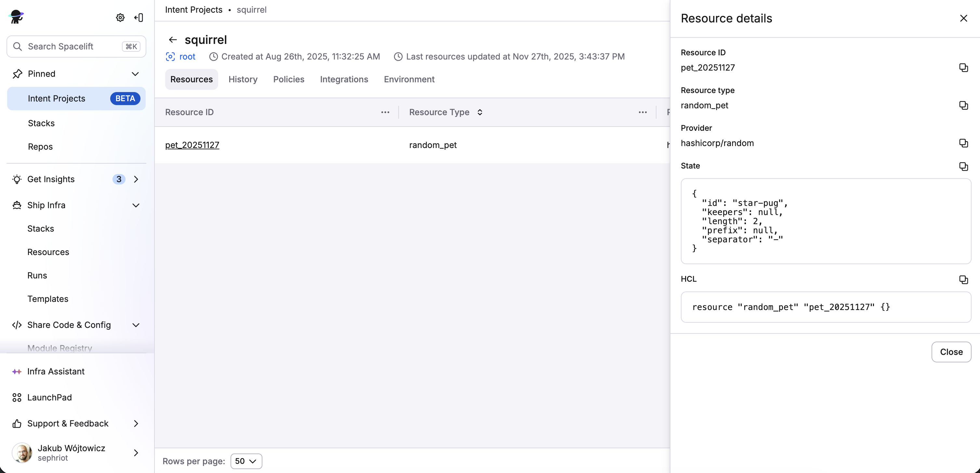This screenshot has height=473, width=980.
Task: Switch to the Environment tab
Action: point(409,79)
